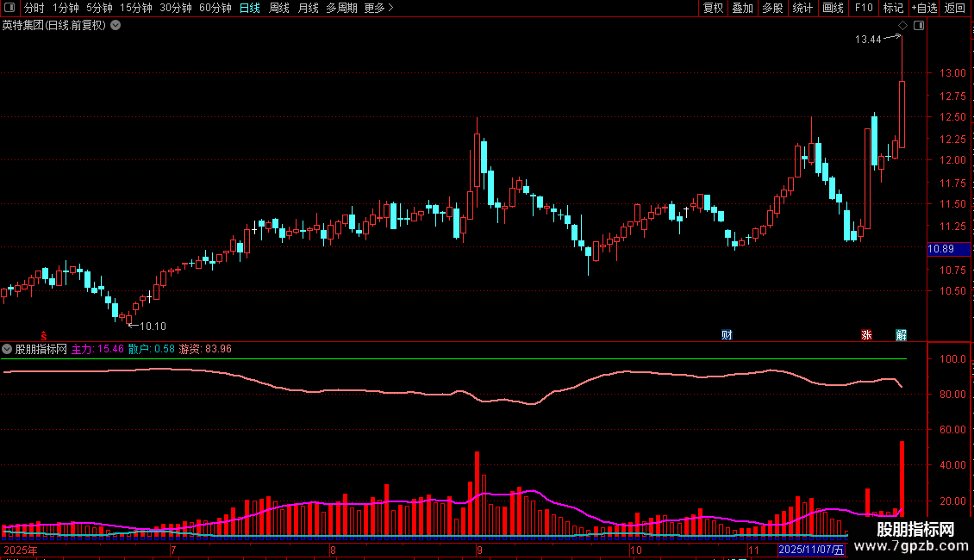The height and width of the screenshot is (560, 974).
Task: Click the 叠加 overlay button
Action: point(742,8)
